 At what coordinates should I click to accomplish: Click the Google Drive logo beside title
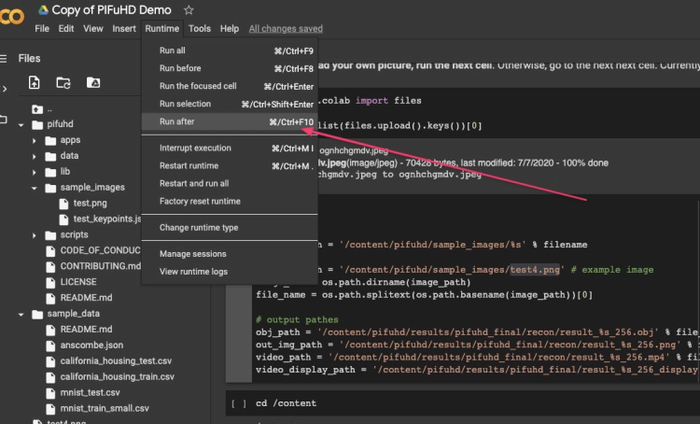click(45, 10)
